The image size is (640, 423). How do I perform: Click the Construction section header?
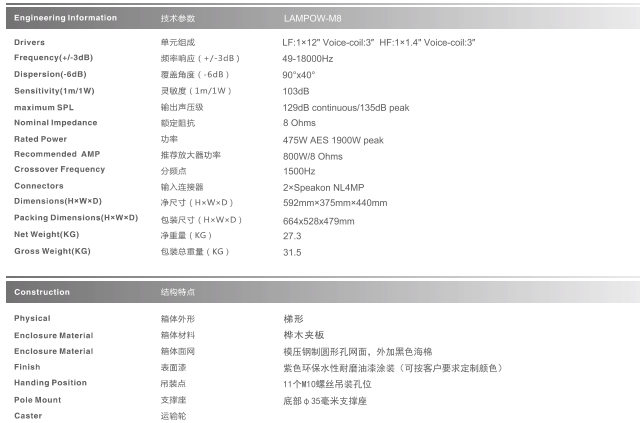tap(42, 292)
